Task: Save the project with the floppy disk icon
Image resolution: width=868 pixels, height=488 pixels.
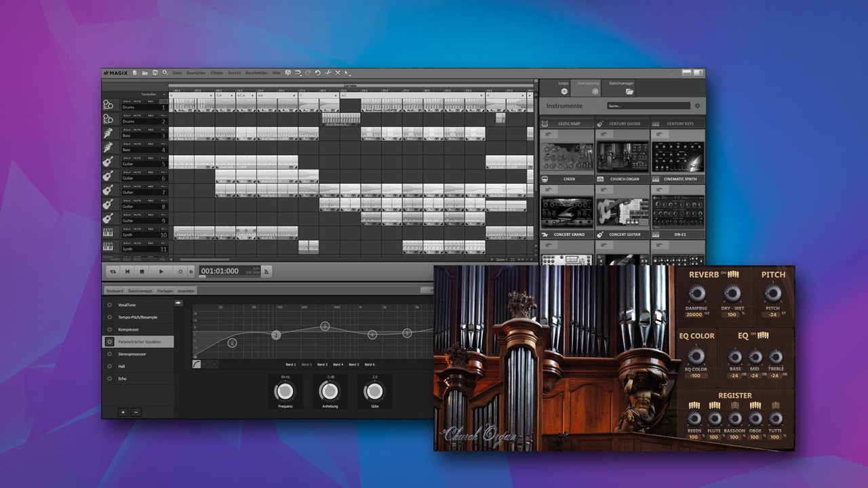Action: [155, 73]
